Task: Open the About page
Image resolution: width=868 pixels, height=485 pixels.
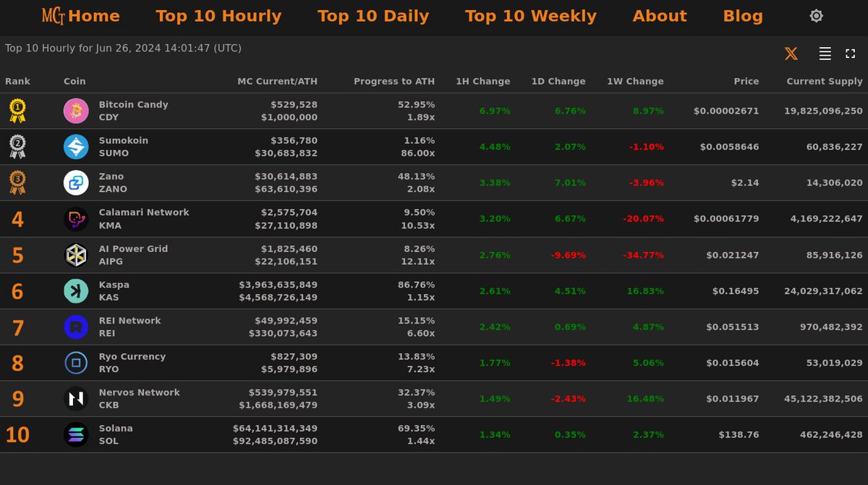Action: pyautogui.click(x=660, y=16)
